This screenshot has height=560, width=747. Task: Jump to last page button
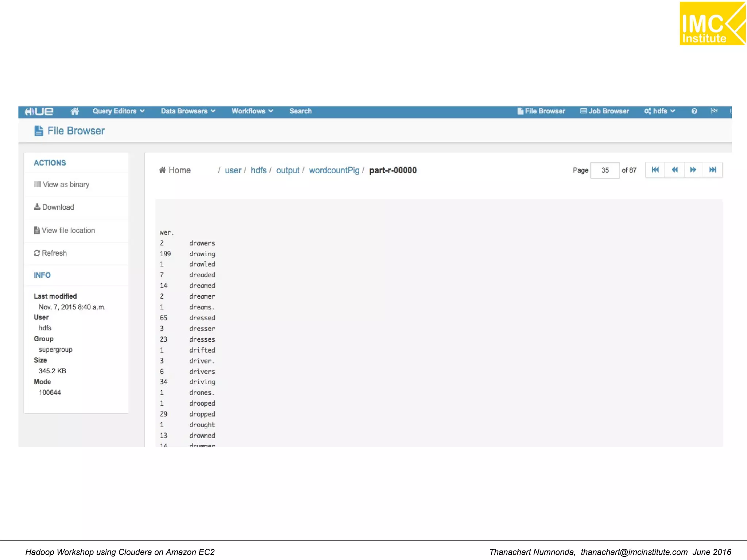pos(713,170)
